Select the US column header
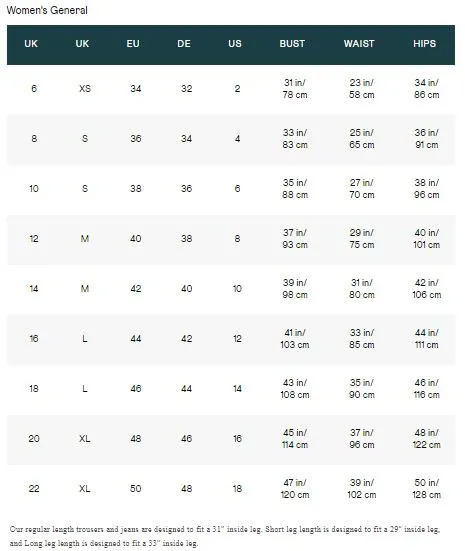Viewport: 465px width, 551px height. pyautogui.click(x=235, y=44)
